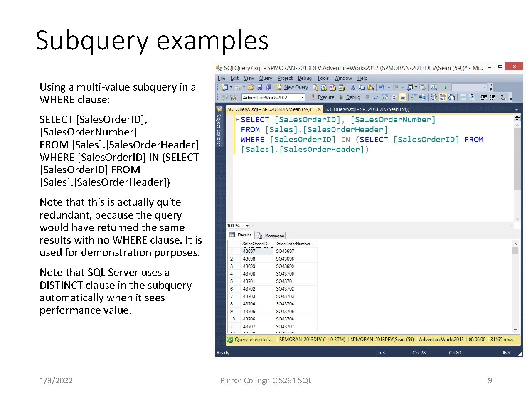Click the New Project icon
Image resolution: width=532 pixels, height=399 pixels.
224,87
